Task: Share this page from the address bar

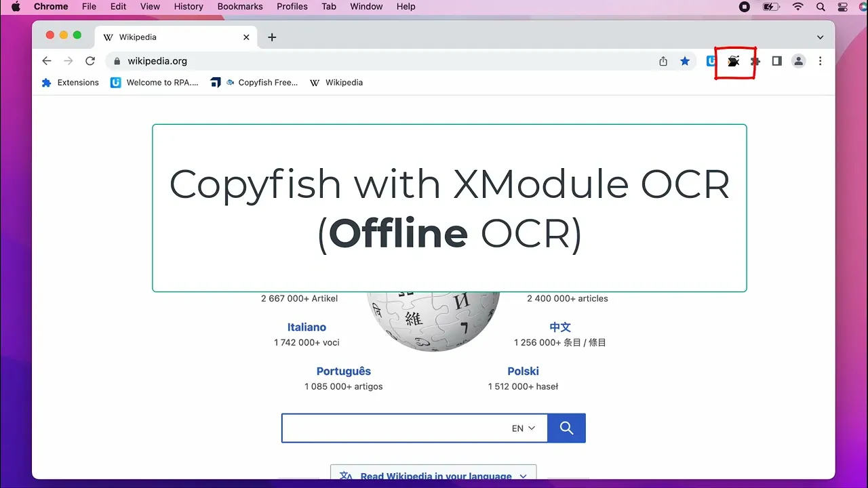Action: tap(663, 61)
